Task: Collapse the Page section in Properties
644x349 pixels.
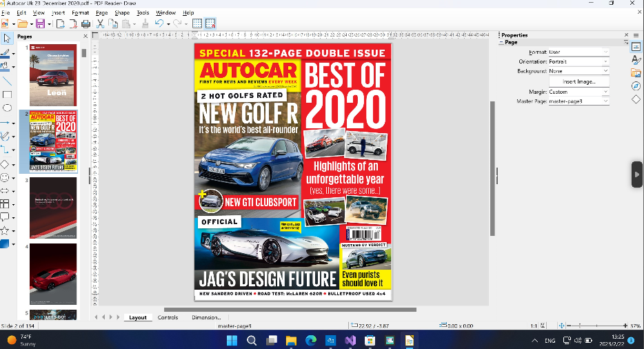Action: click(501, 42)
